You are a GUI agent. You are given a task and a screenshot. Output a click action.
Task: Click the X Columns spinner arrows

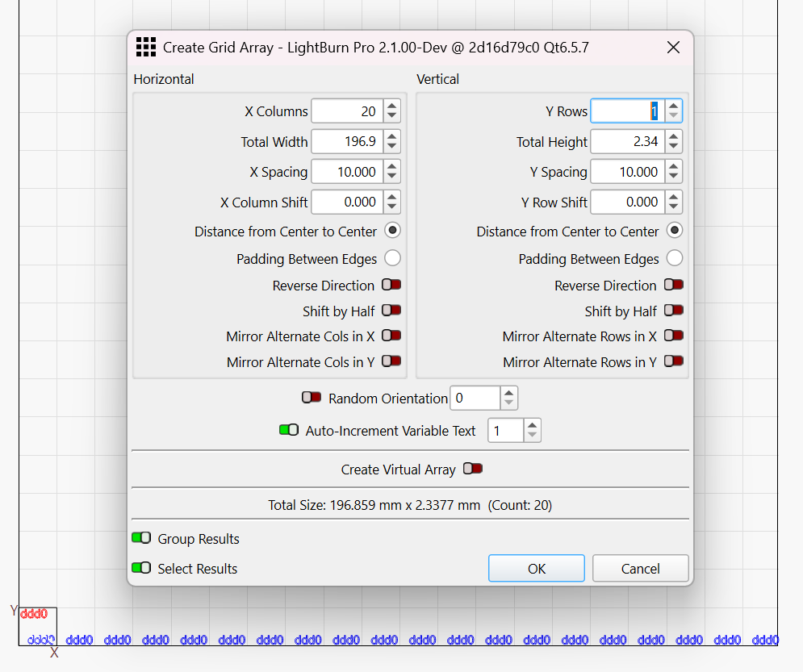coord(391,111)
